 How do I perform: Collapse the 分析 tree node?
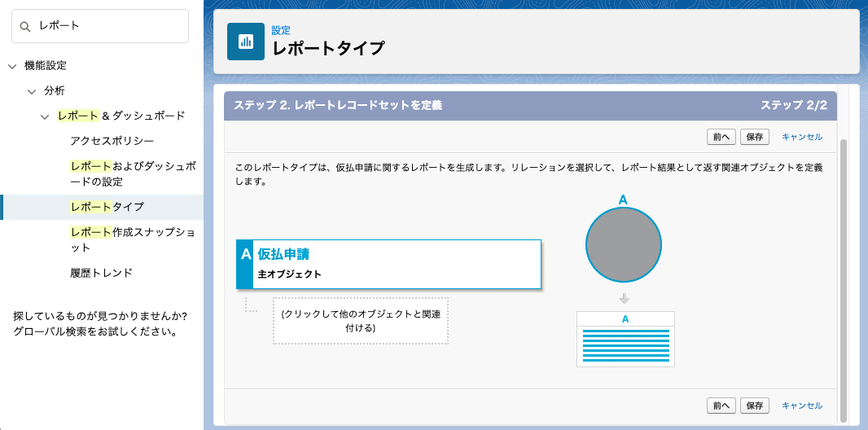coord(32,91)
